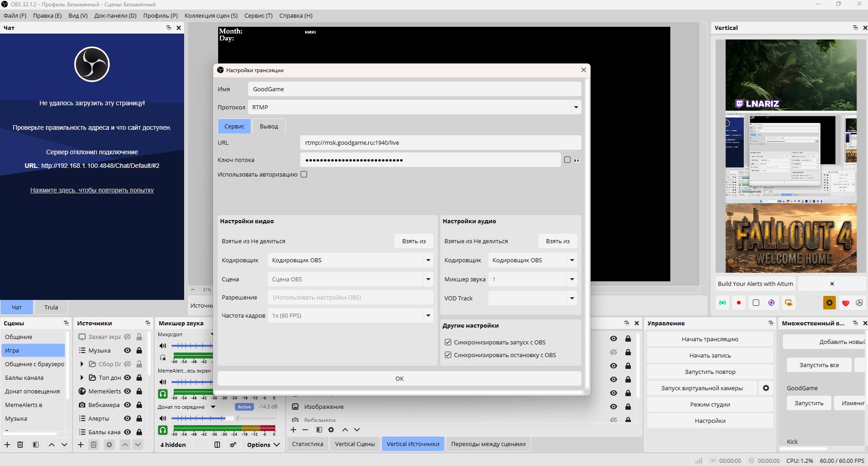Screen dimensions: 868x466
Task: Click OK in stream settings dialog
Action: pos(399,378)
